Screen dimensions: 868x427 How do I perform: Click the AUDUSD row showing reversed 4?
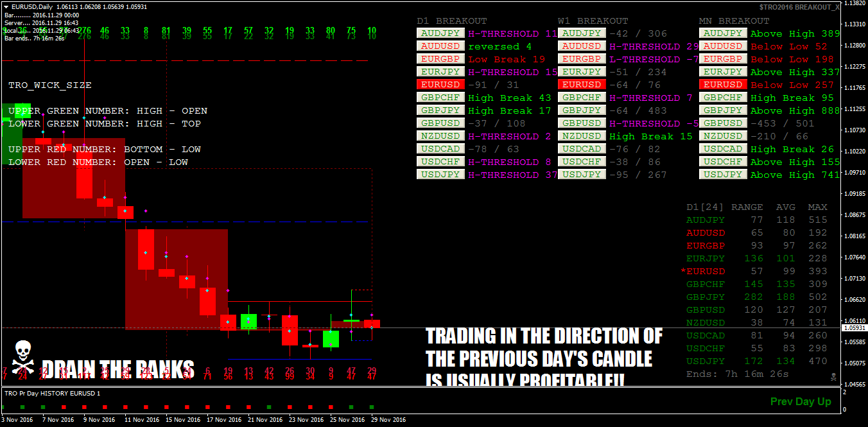point(440,46)
